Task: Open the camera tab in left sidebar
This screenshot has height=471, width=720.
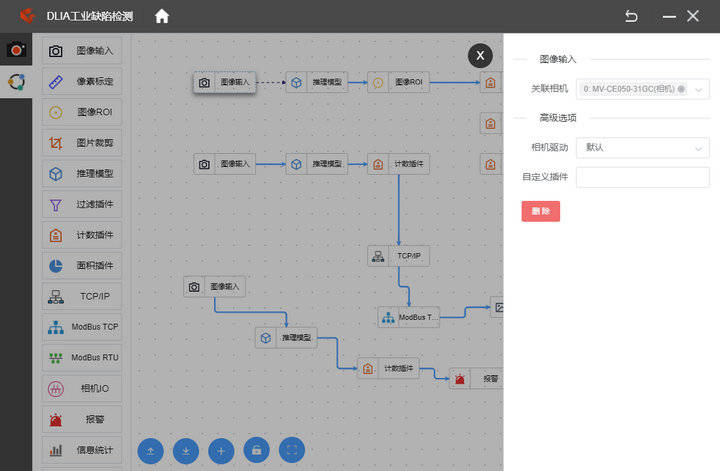Action: click(16, 50)
